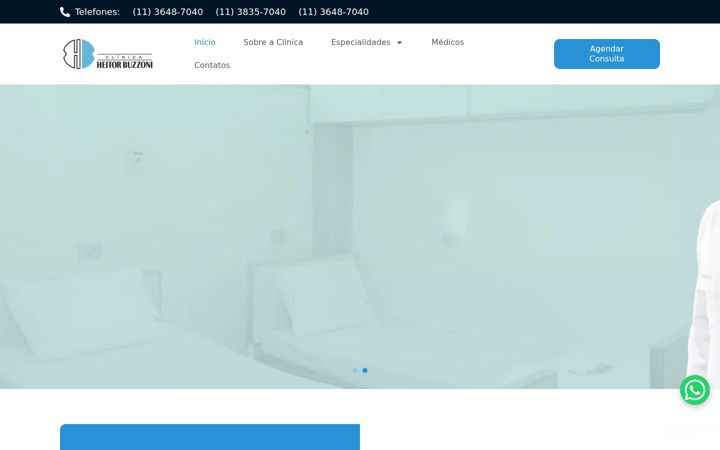Screen dimensions: 720x450
Task: Call the last (11) 3648-7040 number
Action: (x=333, y=12)
